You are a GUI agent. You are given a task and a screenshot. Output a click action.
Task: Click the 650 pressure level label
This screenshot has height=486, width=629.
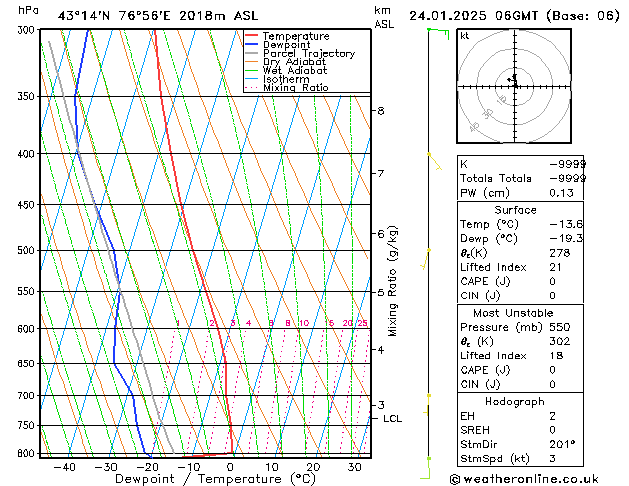click(x=28, y=363)
